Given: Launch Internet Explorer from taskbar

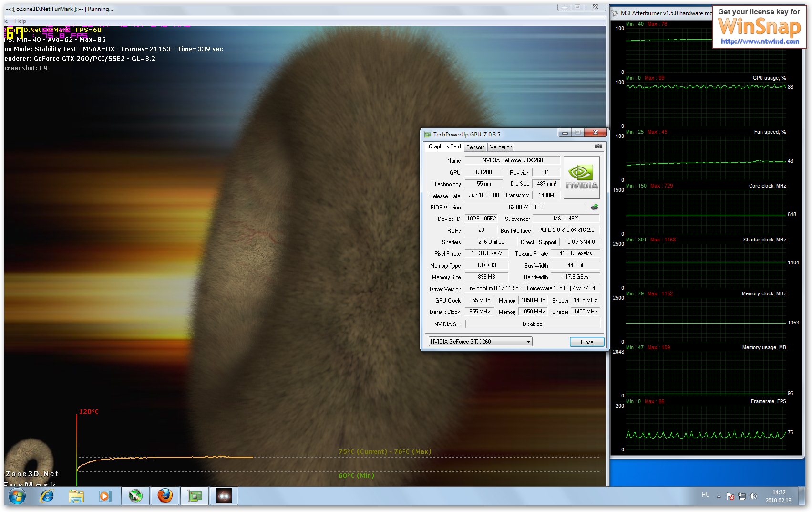Looking at the screenshot, I should (x=47, y=496).
